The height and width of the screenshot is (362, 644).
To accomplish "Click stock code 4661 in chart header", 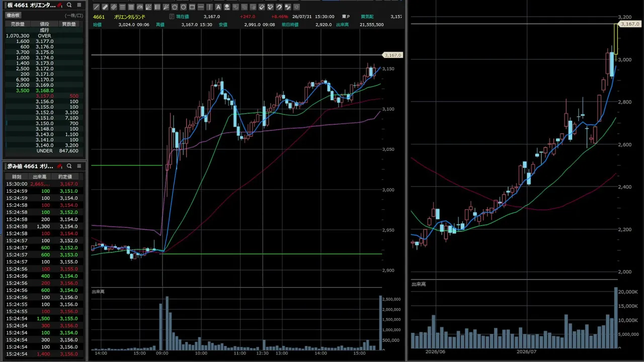I will (99, 17).
